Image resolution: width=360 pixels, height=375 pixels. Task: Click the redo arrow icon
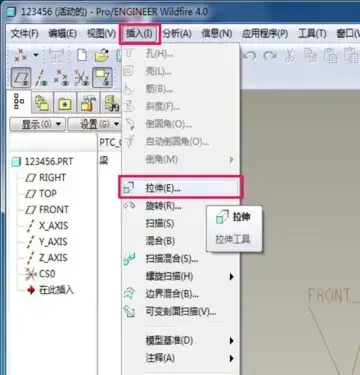tap(269, 55)
